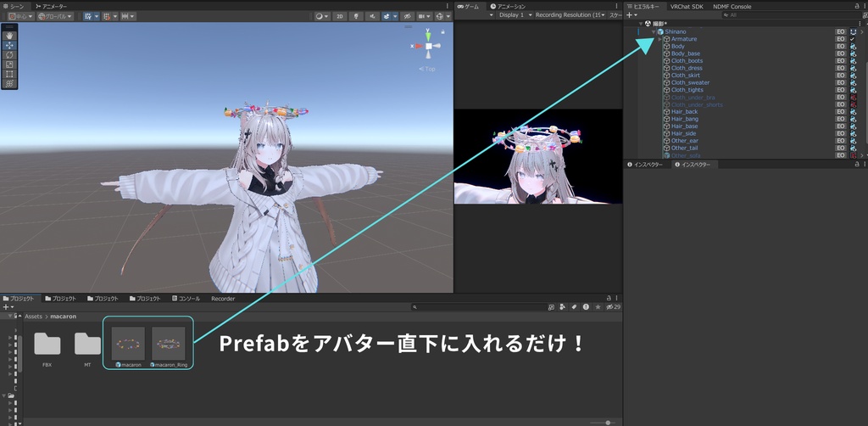Select the macaron prefab thumbnail
The height and width of the screenshot is (426, 868).
[128, 344]
